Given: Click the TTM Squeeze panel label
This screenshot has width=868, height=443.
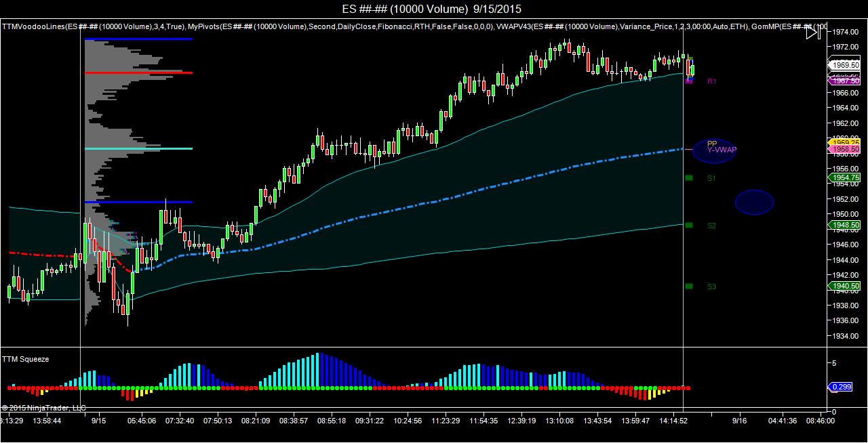Looking at the screenshot, I should click(x=25, y=359).
